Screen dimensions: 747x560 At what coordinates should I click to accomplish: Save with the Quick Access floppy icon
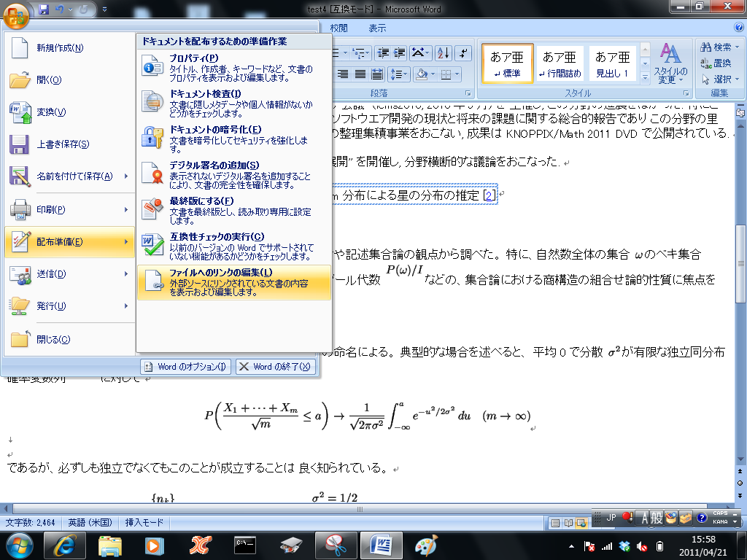point(44,9)
